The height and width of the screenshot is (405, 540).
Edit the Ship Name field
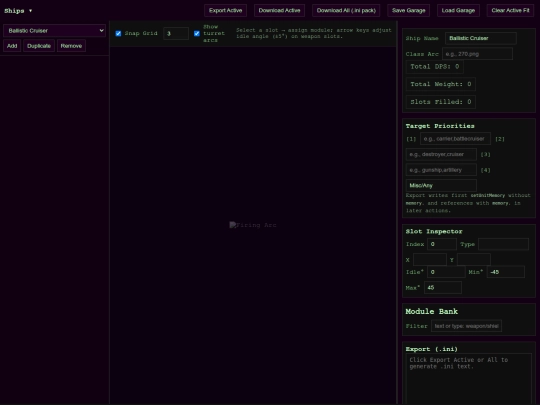(x=480, y=38)
